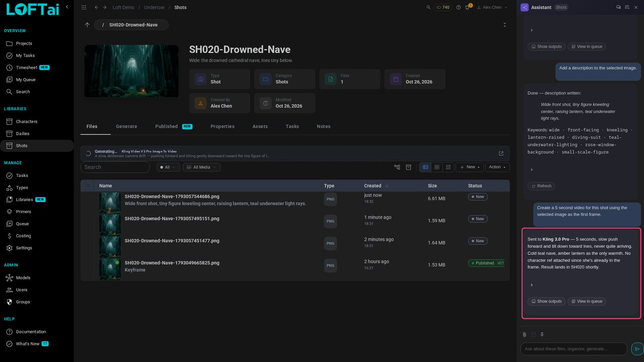Click the Undertow breadcrumb link
The width and height of the screenshot is (644, 362).
(154, 8)
